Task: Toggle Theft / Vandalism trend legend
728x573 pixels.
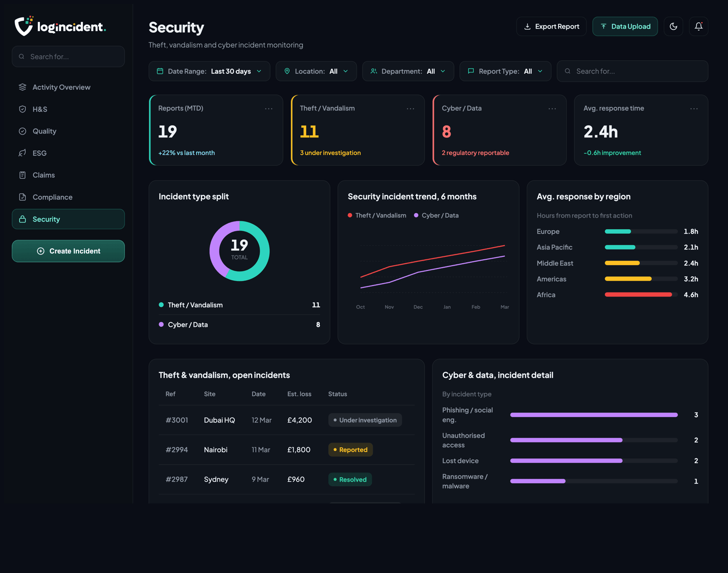Action: [x=377, y=216]
